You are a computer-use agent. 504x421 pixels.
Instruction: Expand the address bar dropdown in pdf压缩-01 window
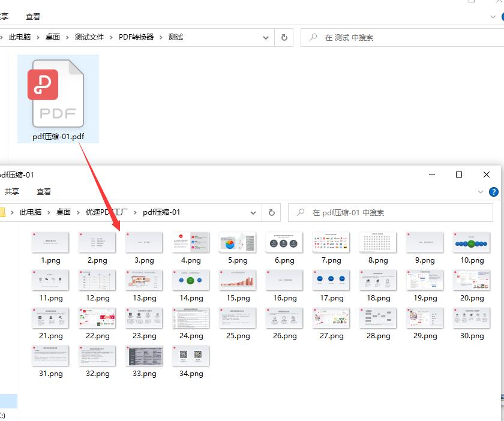pyautogui.click(x=253, y=212)
